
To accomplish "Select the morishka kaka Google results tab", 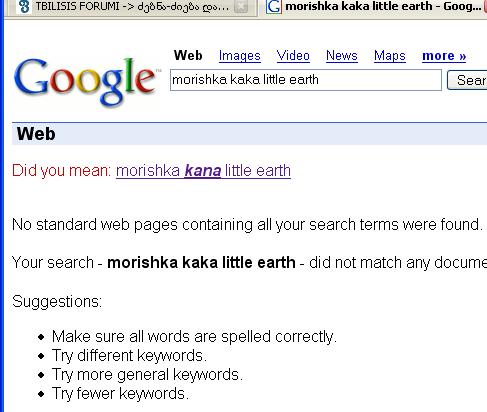I will pyautogui.click(x=375, y=7).
